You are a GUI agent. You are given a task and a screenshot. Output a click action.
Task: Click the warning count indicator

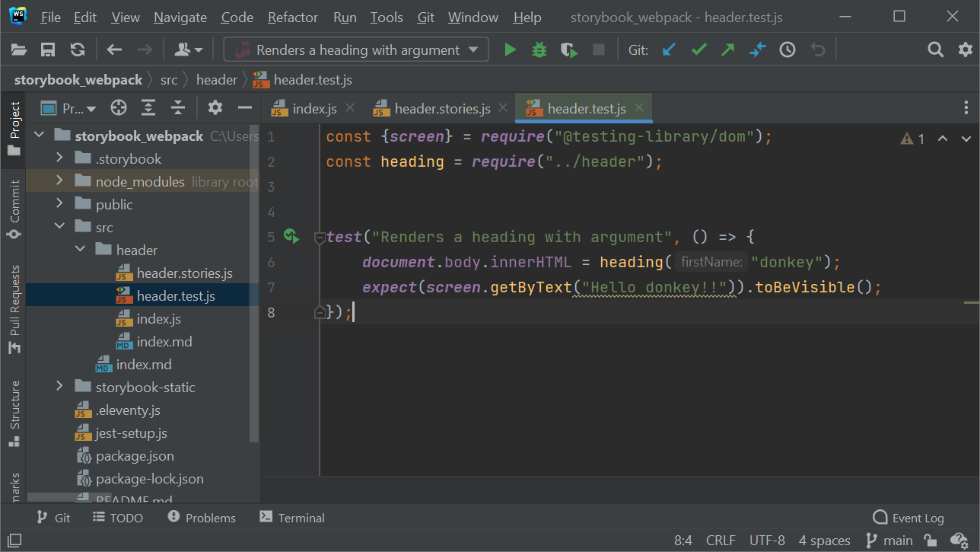click(912, 139)
